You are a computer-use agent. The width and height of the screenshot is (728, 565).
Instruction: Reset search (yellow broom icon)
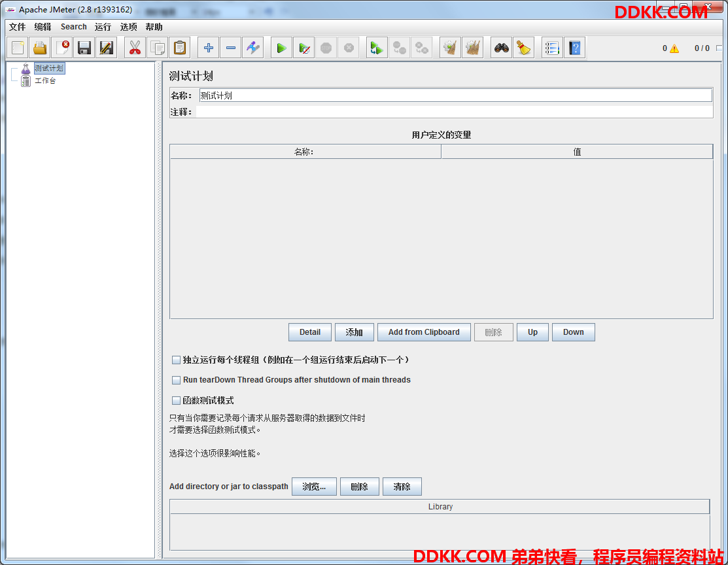point(524,48)
